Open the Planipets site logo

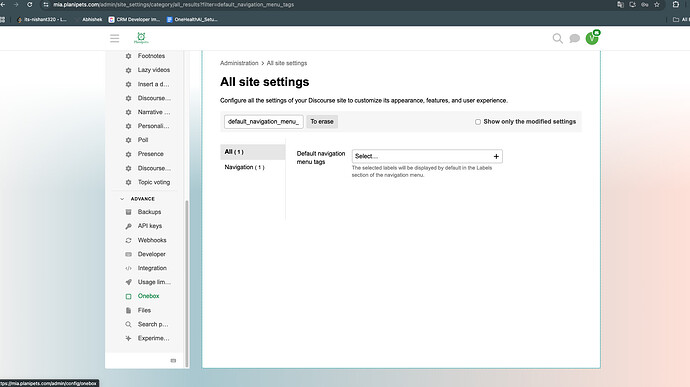[x=141, y=38]
